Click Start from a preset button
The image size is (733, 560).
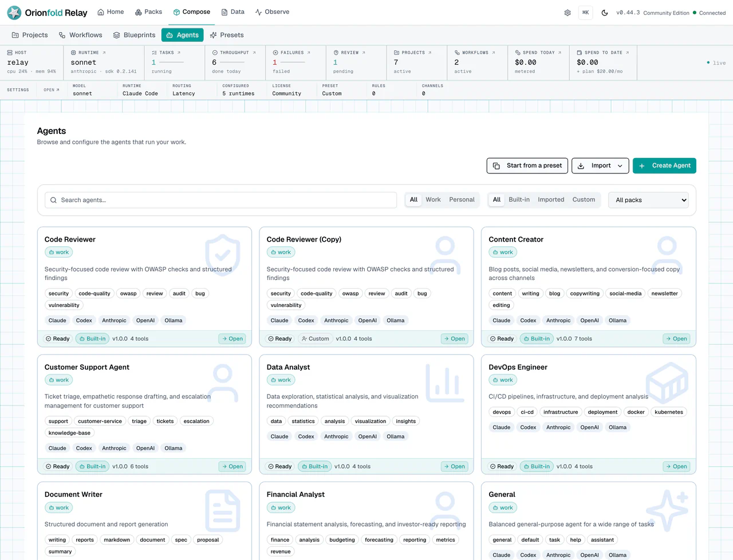527,165
